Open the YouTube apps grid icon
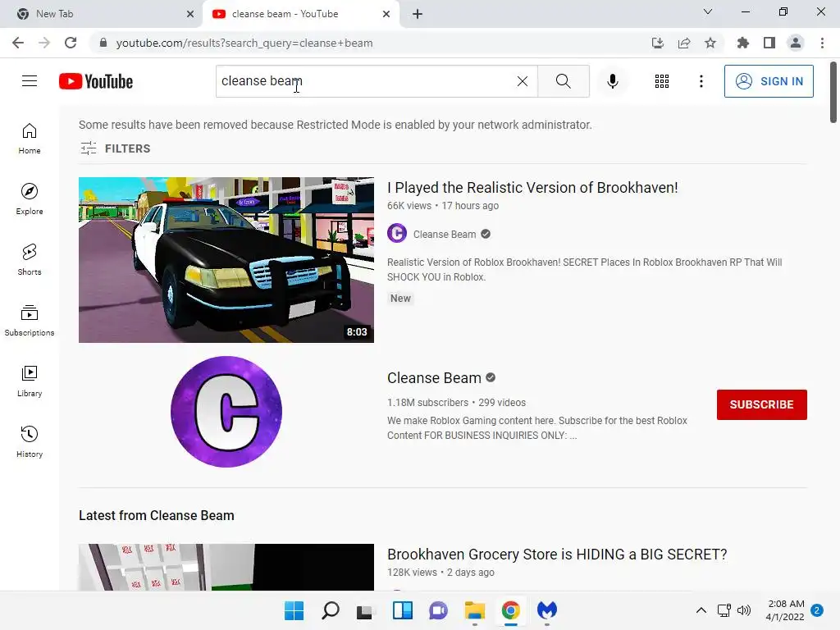This screenshot has width=840, height=630. [662, 81]
